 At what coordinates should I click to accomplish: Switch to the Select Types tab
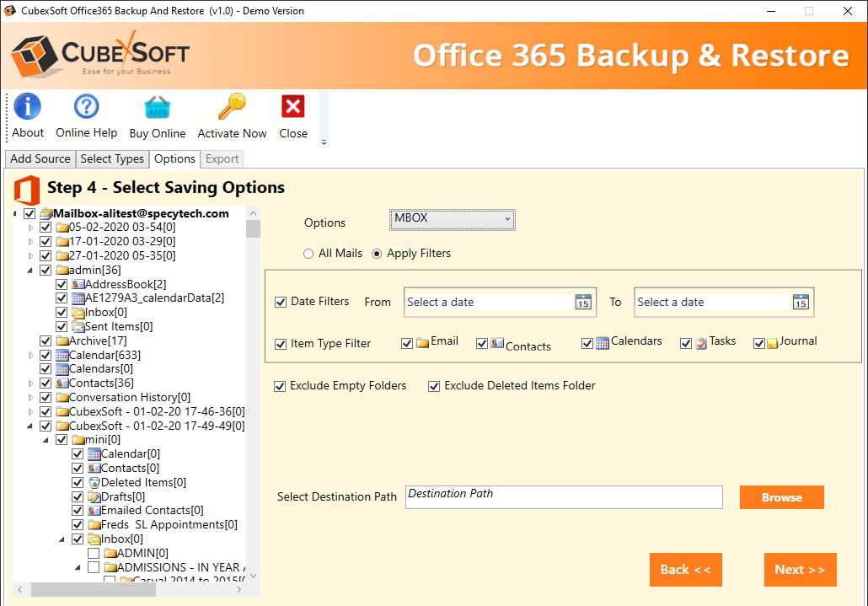[112, 158]
